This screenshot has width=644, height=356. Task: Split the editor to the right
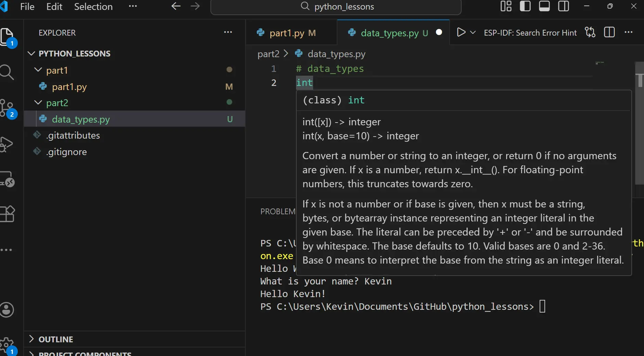[x=609, y=32]
